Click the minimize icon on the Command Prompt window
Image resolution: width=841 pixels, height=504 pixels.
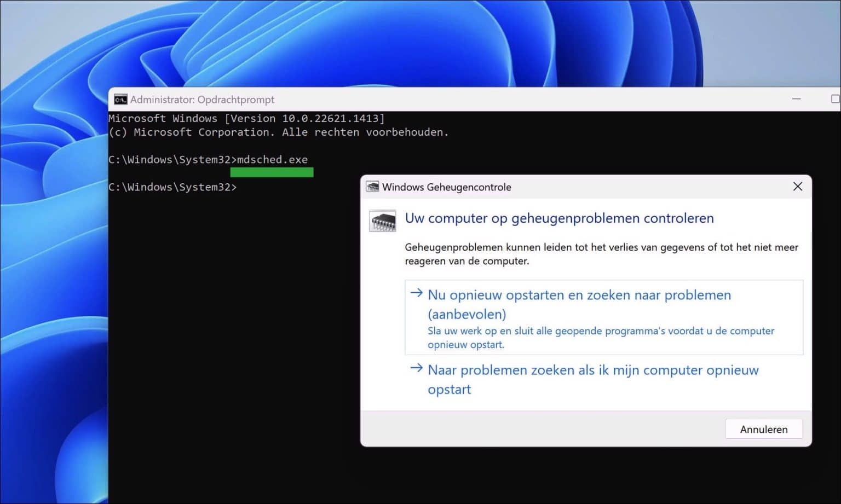(x=797, y=99)
